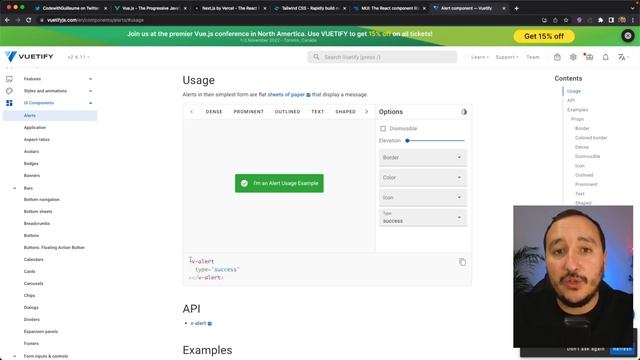Jump to Colored border in Contents
The width and height of the screenshot is (640, 360).
click(x=591, y=138)
